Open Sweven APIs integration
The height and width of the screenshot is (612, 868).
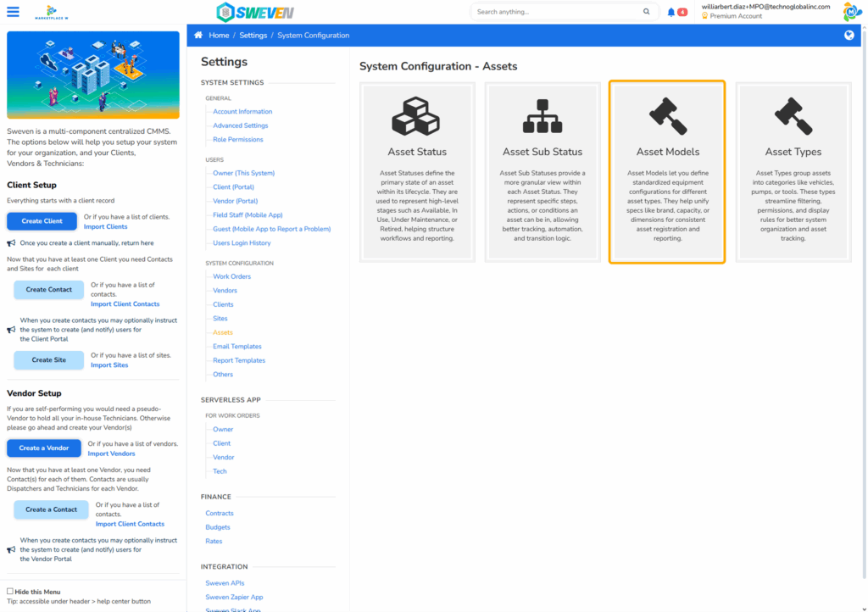[x=225, y=583]
